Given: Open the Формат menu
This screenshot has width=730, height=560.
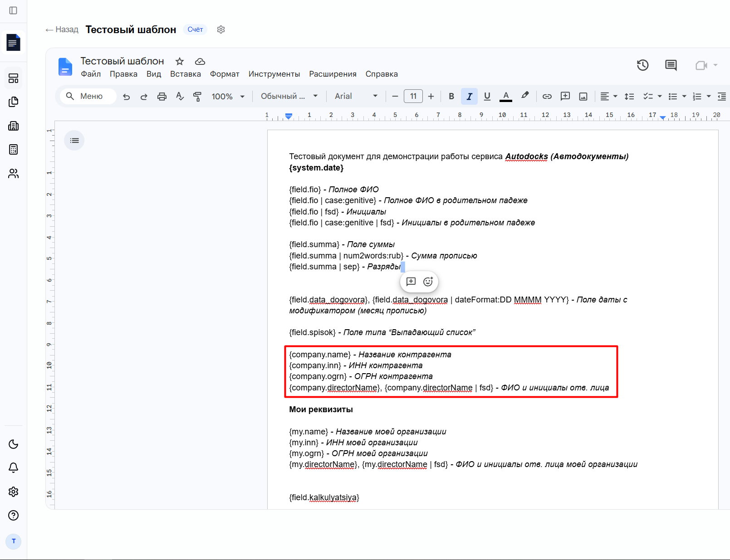Looking at the screenshot, I should pyautogui.click(x=225, y=74).
